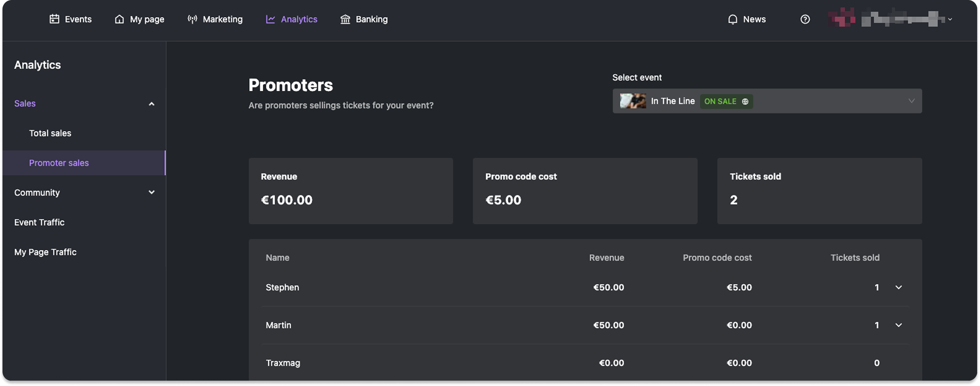Click the In The Line event thumbnail
This screenshot has height=386, width=980.
tap(633, 101)
